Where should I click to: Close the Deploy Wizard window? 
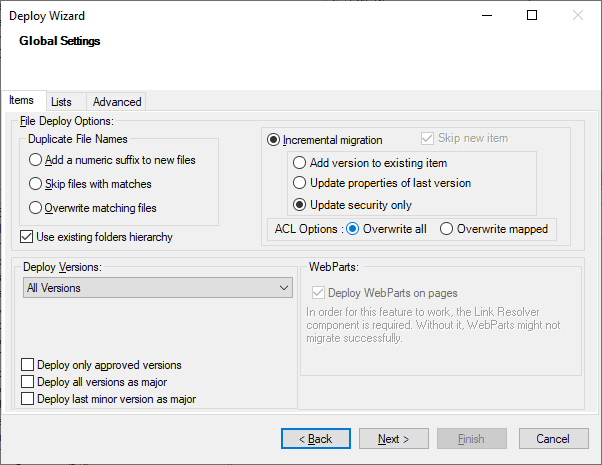(x=578, y=15)
